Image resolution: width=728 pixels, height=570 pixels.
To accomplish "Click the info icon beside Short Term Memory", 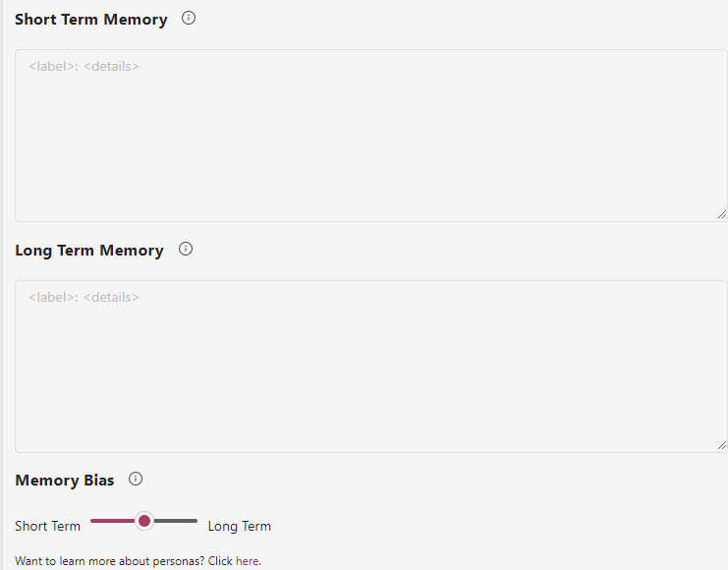I will pyautogui.click(x=189, y=18).
